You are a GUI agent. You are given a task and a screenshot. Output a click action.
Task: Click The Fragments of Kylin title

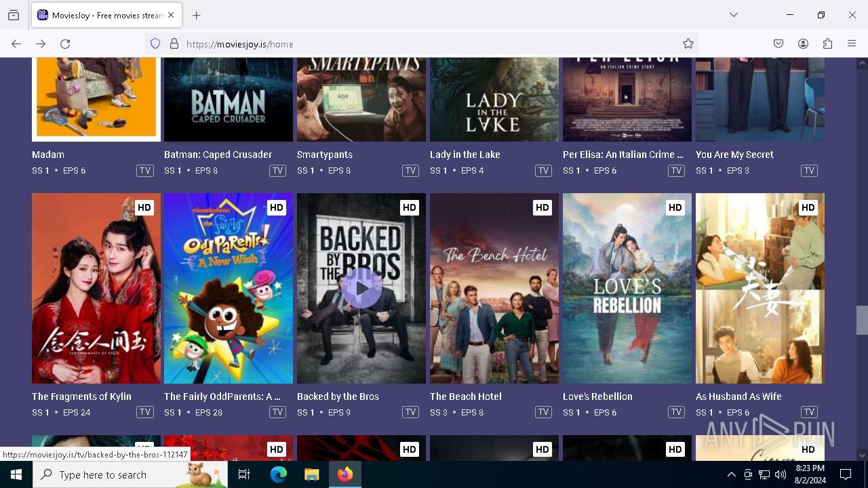81,396
